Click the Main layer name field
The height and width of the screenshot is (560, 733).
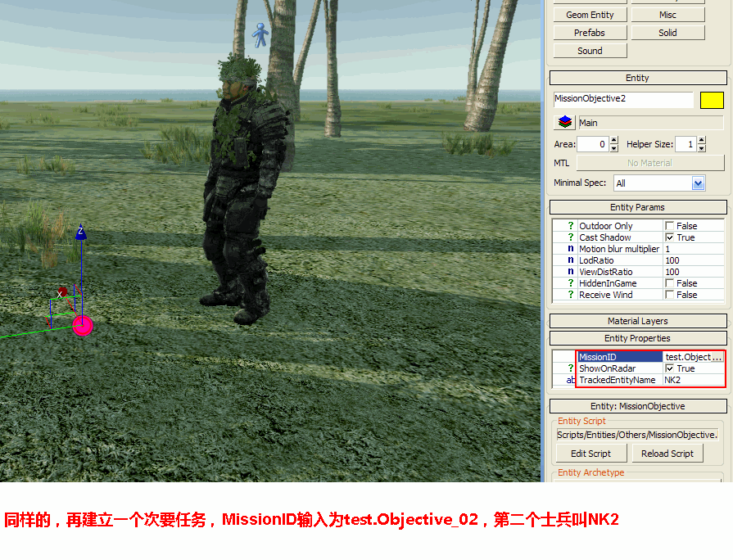(x=651, y=123)
